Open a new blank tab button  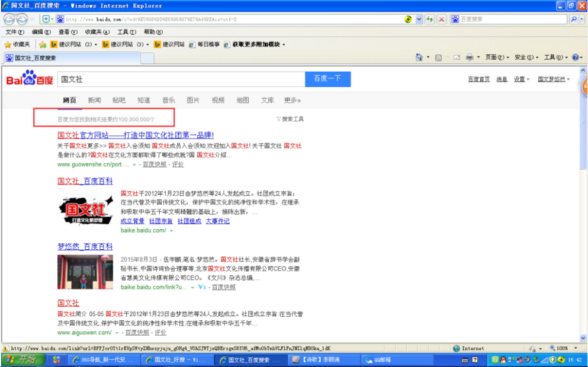click(147, 58)
